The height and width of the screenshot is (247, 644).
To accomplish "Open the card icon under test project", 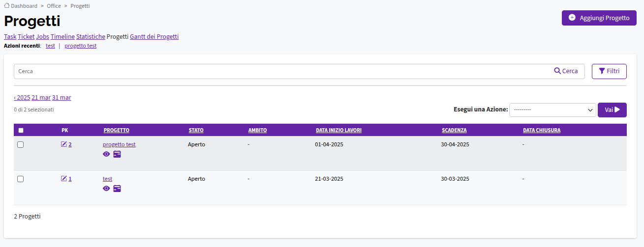I will pos(117,189).
